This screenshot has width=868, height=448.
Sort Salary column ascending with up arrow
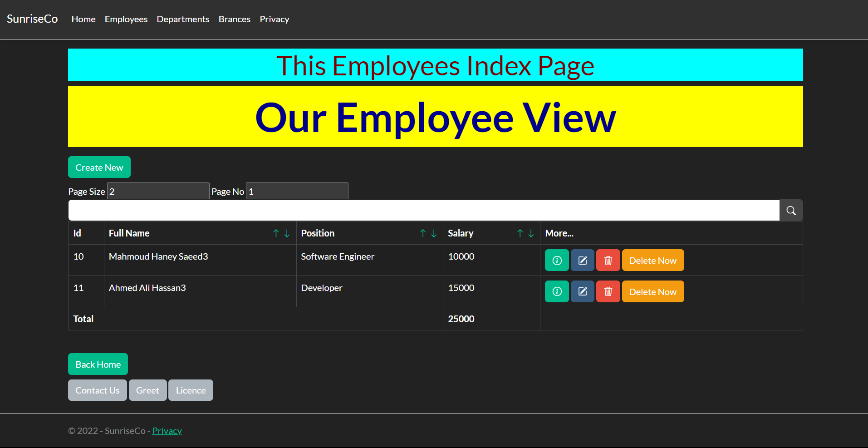point(520,233)
